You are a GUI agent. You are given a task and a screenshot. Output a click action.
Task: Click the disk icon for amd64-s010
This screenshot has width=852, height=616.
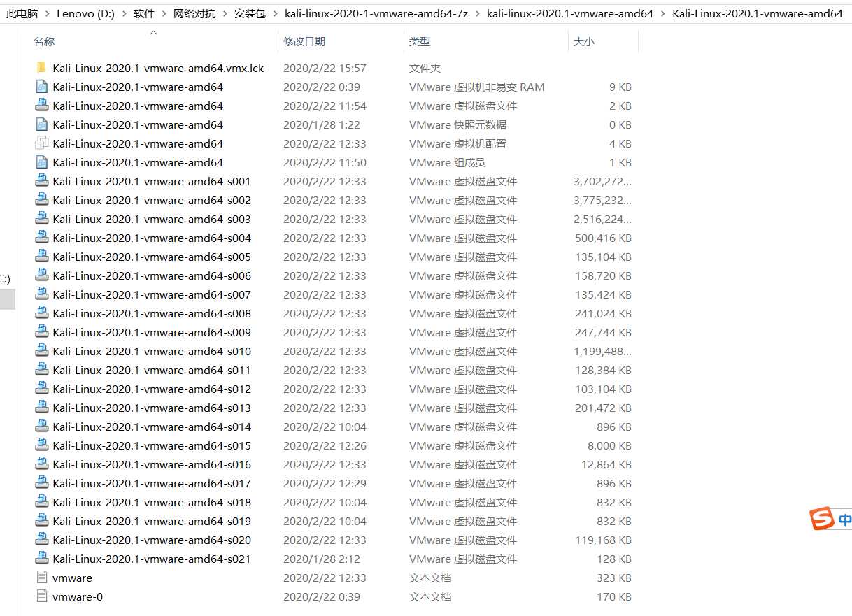point(42,351)
